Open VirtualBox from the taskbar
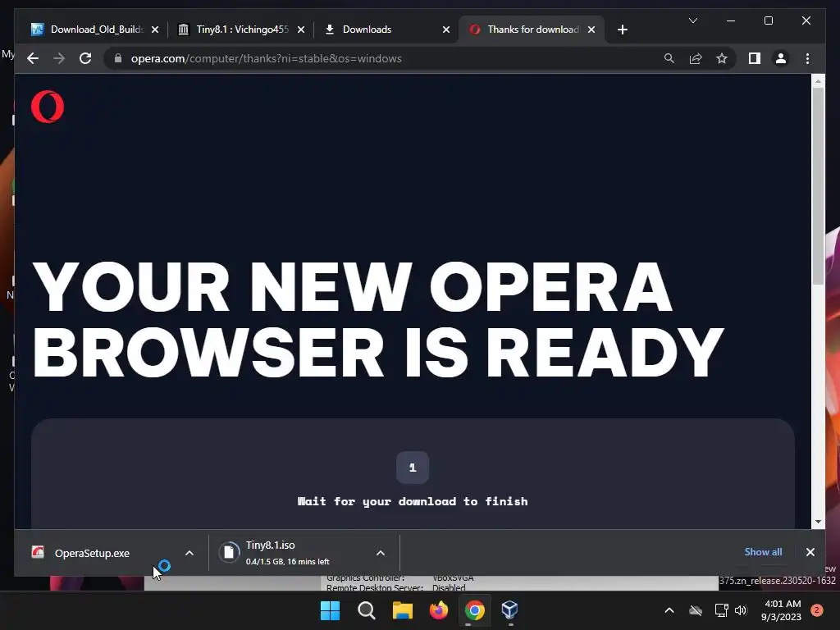The width and height of the screenshot is (840, 630). point(510,610)
